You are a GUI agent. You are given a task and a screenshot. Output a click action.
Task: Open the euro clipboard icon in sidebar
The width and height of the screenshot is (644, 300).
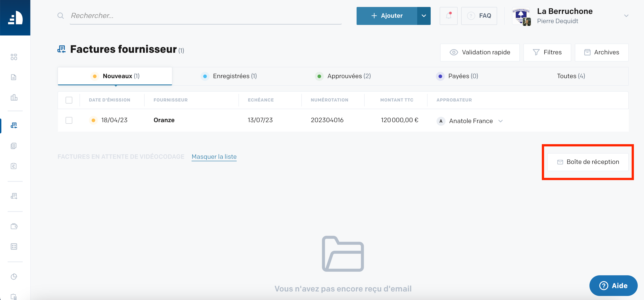[x=14, y=166]
